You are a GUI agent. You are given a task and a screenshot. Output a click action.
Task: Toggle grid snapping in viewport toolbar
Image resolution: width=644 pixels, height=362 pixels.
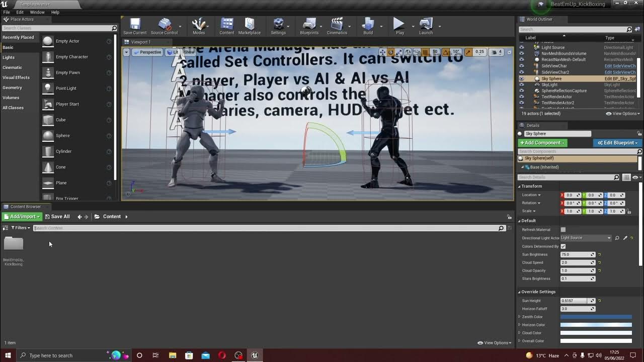click(x=425, y=52)
